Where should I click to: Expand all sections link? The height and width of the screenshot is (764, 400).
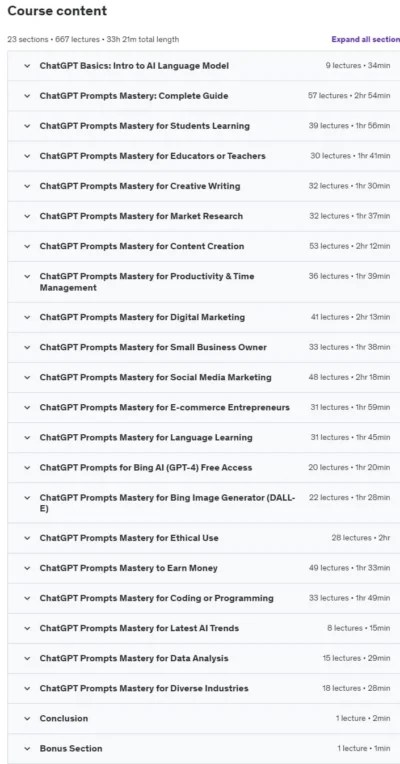(x=365, y=39)
